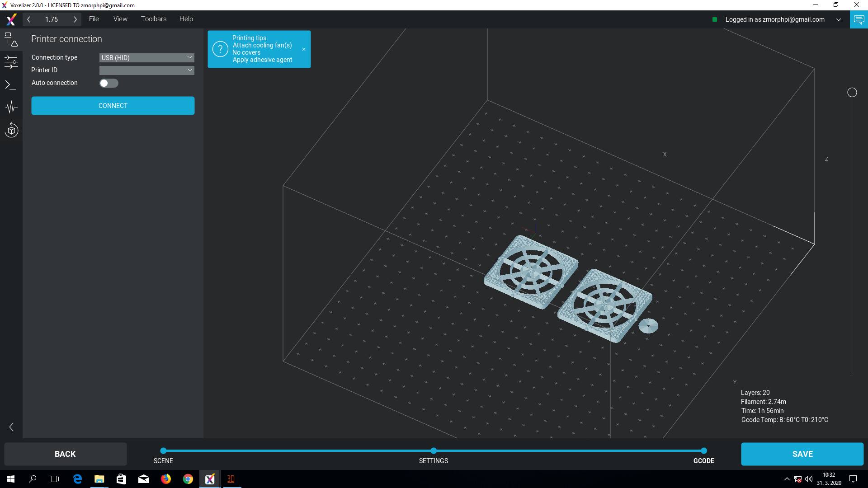Open the File menu
The width and height of the screenshot is (868, 488).
[x=94, y=19]
